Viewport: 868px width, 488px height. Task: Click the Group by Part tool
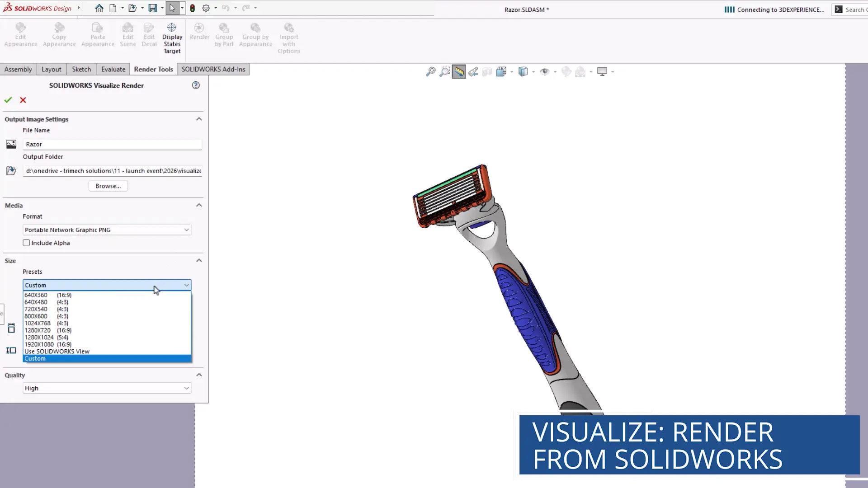tap(224, 35)
